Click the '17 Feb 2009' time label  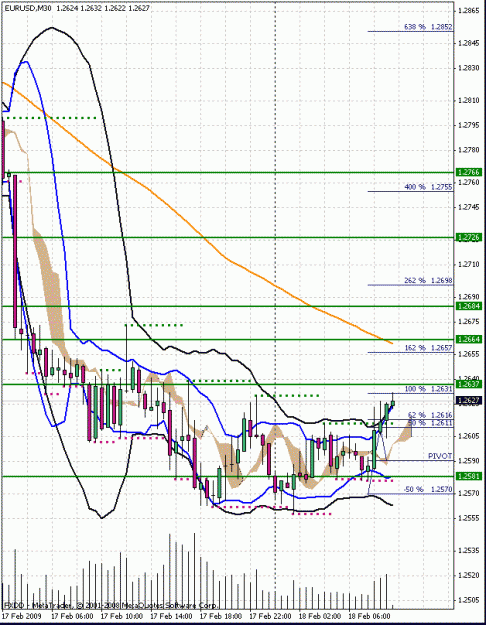[22, 616]
